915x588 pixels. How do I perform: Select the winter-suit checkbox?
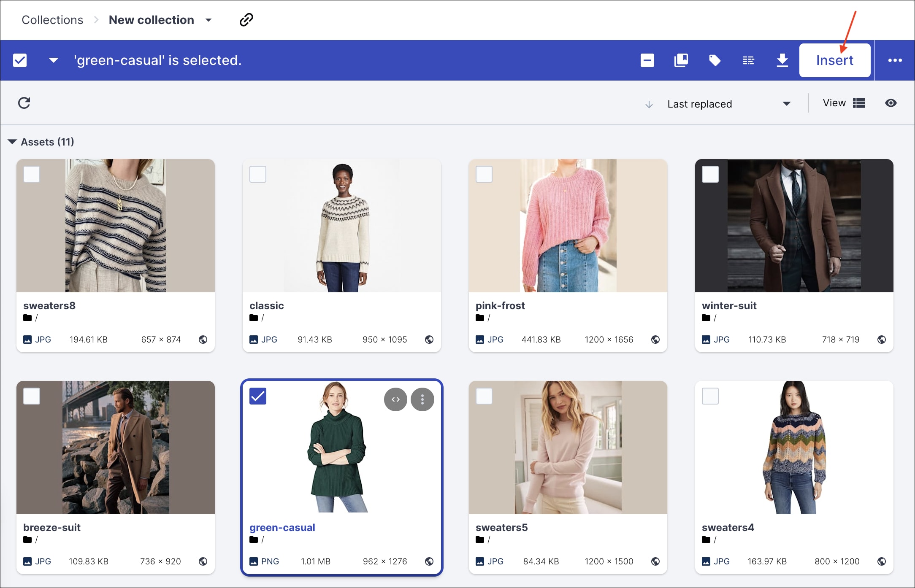click(x=710, y=174)
